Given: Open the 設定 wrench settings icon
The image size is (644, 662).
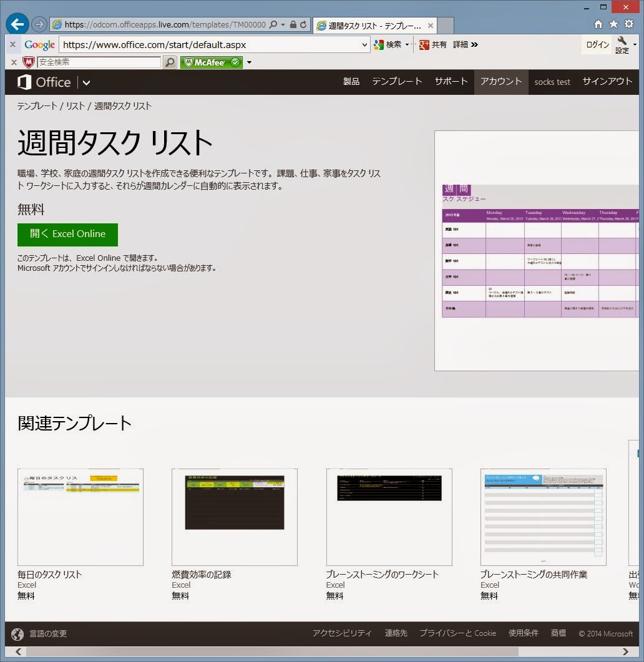Looking at the screenshot, I should pos(622,45).
